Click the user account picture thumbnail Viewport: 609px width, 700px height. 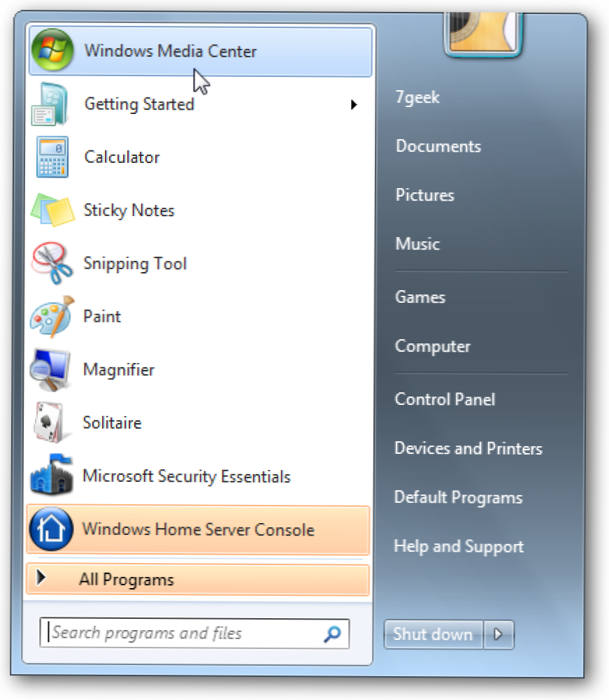point(482,34)
